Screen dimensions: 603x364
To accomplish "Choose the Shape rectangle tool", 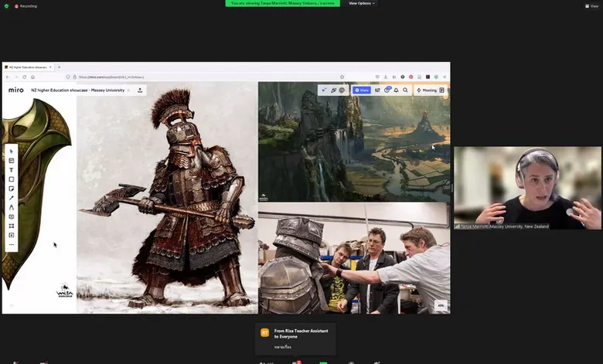I will click(11, 179).
